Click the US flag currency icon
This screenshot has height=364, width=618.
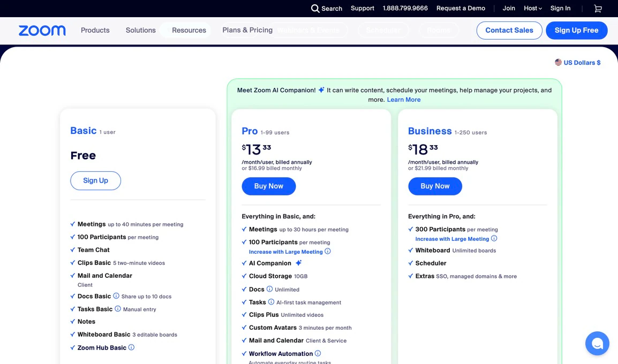pos(558,62)
